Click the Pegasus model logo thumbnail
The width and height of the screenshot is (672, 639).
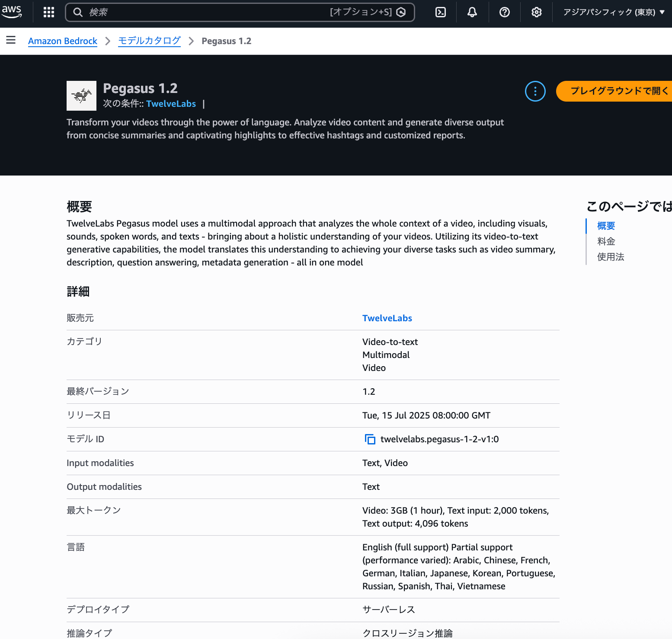(x=81, y=96)
